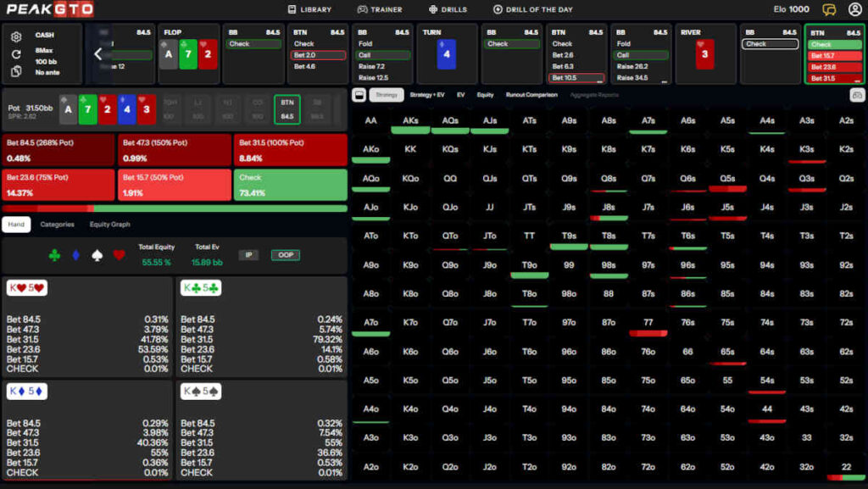
Task: Switch to the Equity Graph tab
Action: pyautogui.click(x=109, y=225)
